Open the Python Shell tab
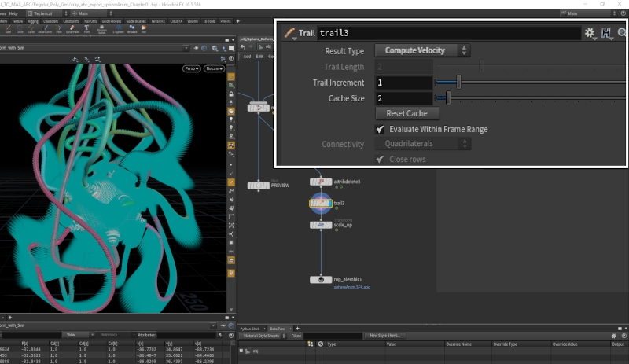The width and height of the screenshot is (629, 364). [252, 329]
